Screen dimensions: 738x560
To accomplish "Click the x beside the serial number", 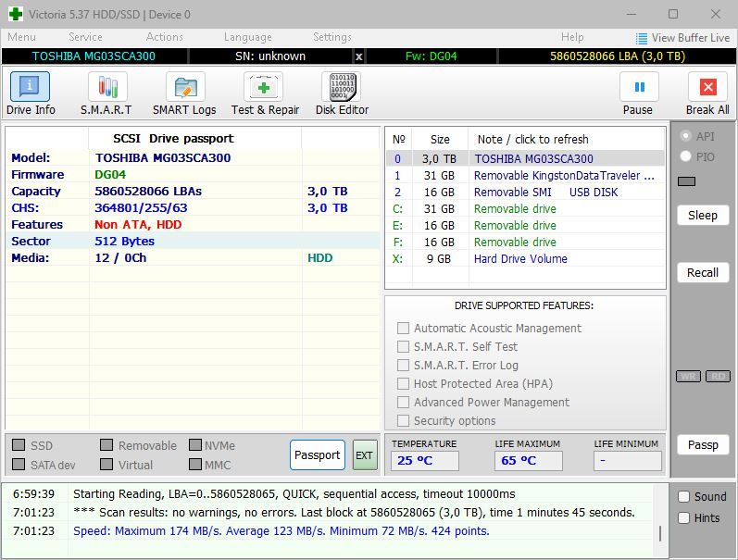I will tap(358, 56).
